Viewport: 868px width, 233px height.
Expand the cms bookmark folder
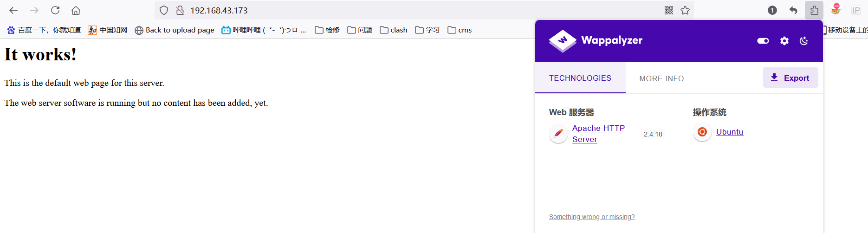point(460,30)
